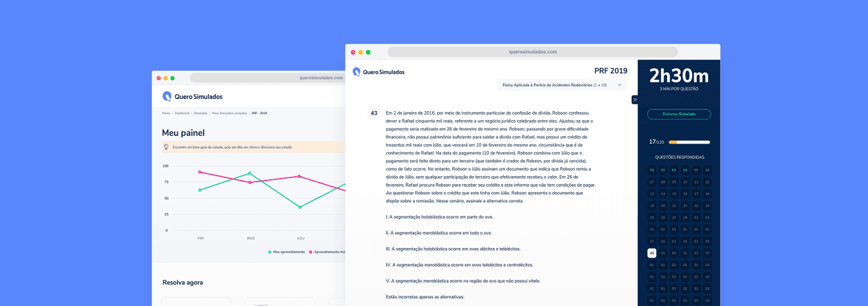The width and height of the screenshot is (868, 306).
Task: Open the Física Aplicada à Perícia subject dropdown
Action: click(562, 85)
